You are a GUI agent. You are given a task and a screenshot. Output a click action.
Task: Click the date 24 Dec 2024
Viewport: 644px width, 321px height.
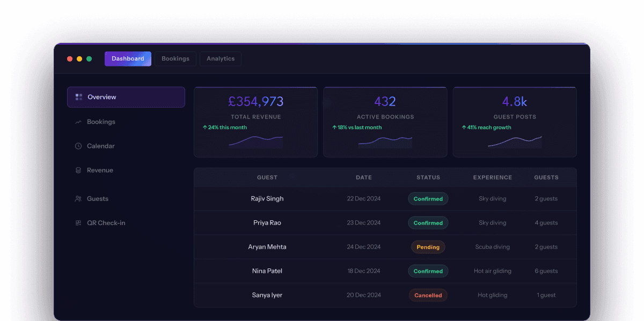pos(364,247)
